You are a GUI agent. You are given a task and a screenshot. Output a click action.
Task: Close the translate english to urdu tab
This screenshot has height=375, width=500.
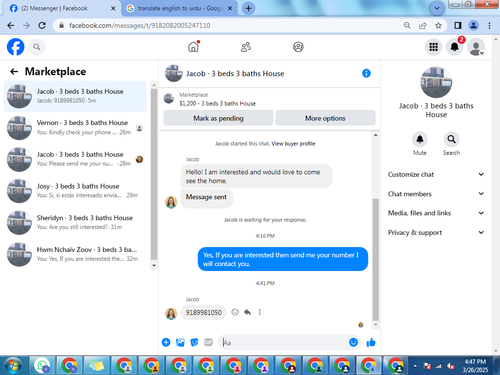pos(230,8)
